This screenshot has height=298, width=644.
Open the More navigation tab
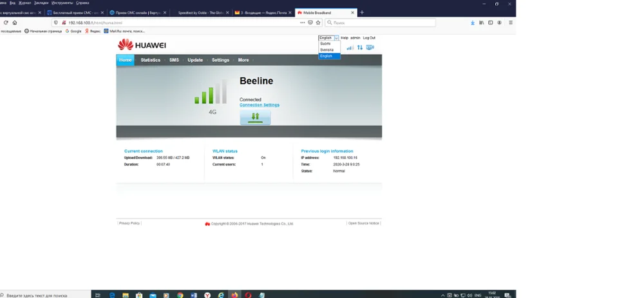point(243,60)
